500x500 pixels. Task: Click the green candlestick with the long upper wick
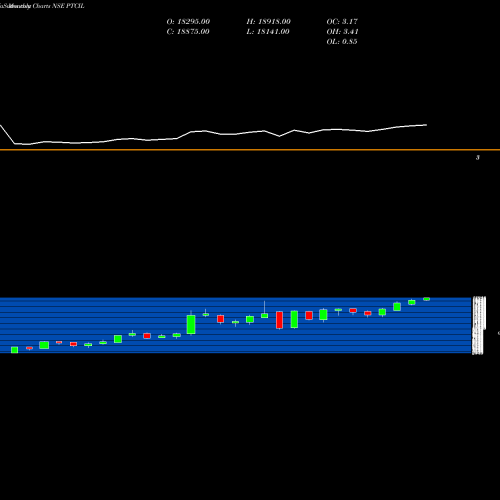tap(264, 315)
